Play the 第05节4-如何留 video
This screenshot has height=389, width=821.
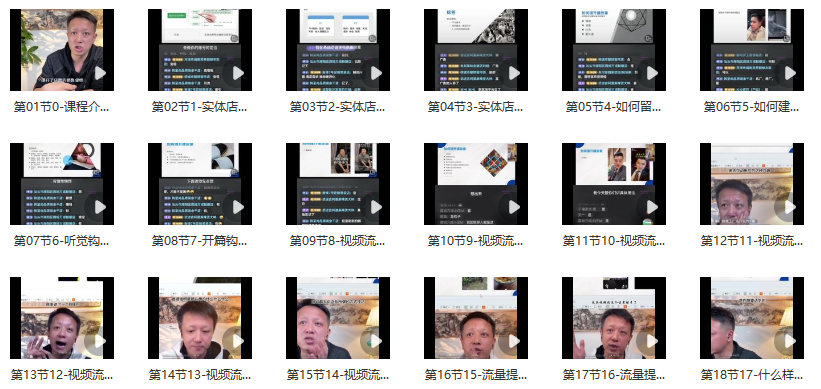click(x=651, y=73)
